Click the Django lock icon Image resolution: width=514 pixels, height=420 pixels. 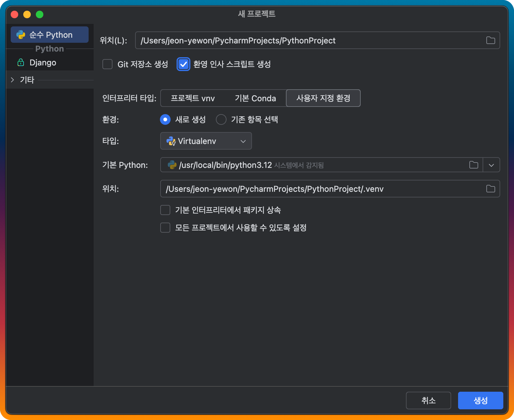[x=21, y=62]
